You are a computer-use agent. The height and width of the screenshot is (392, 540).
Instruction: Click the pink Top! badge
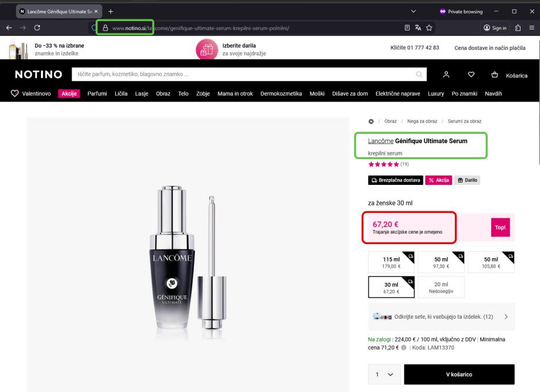(x=501, y=227)
